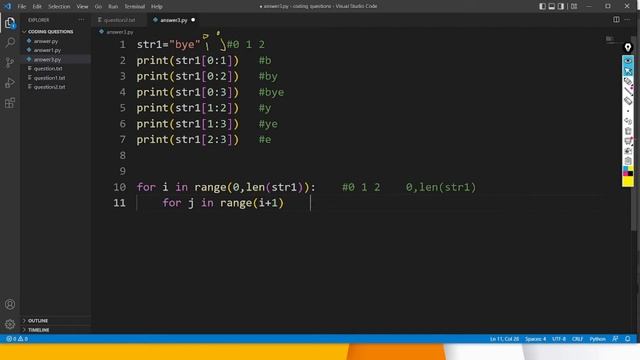Screen dimensions: 640x360
Task: Toggle the Panel layout button
Action: coord(552,6)
